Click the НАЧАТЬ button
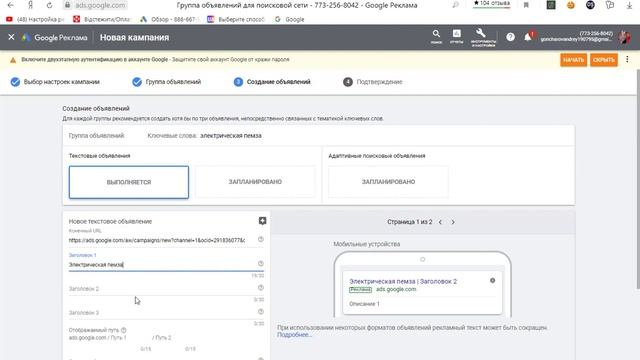Image resolution: width=640 pixels, height=360 pixels. click(x=573, y=60)
